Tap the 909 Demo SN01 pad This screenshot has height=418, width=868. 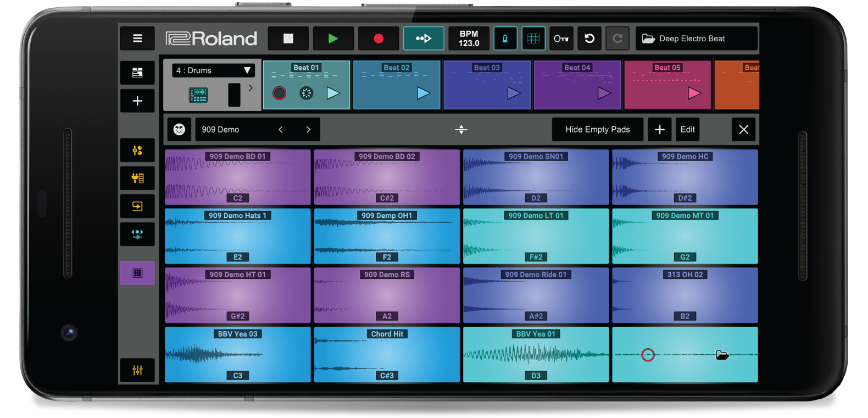click(x=536, y=177)
